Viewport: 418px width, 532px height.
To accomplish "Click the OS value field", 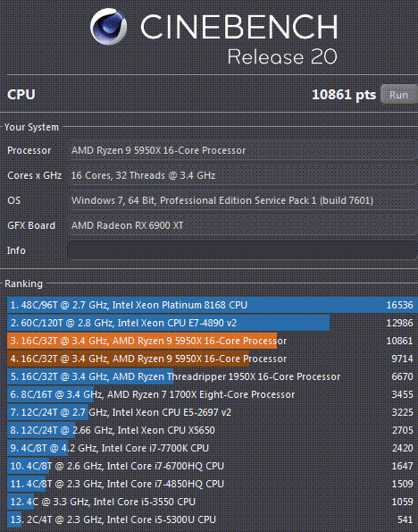I will [242, 200].
